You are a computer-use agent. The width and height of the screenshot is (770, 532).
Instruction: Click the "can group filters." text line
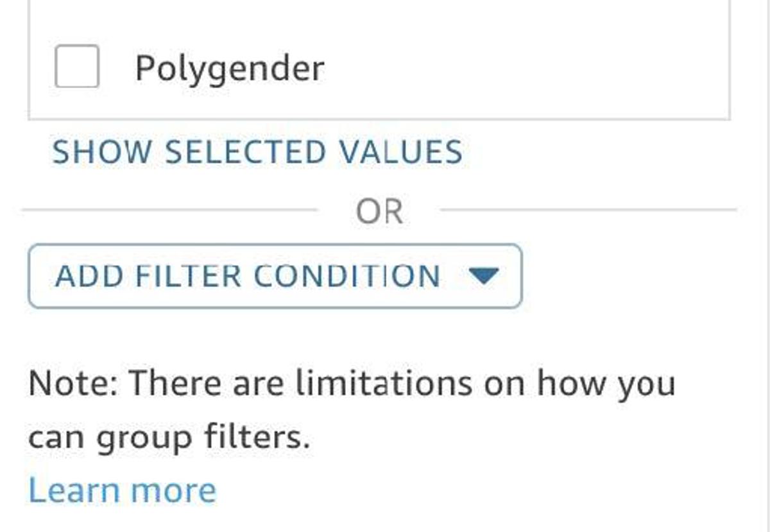pyautogui.click(x=169, y=438)
